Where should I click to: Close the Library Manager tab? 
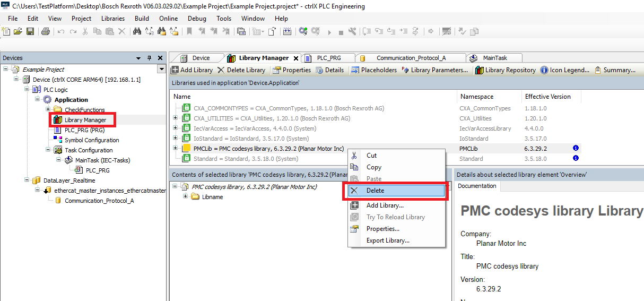(x=296, y=58)
